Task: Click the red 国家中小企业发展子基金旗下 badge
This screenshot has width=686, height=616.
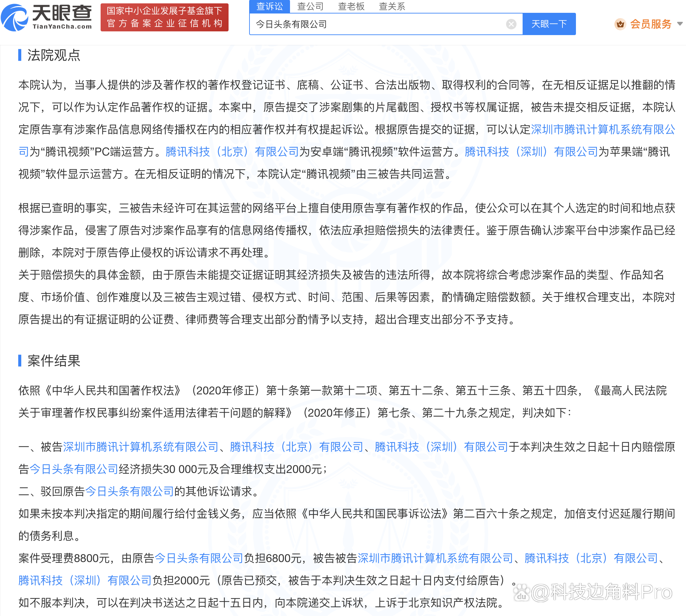Action: tap(165, 17)
